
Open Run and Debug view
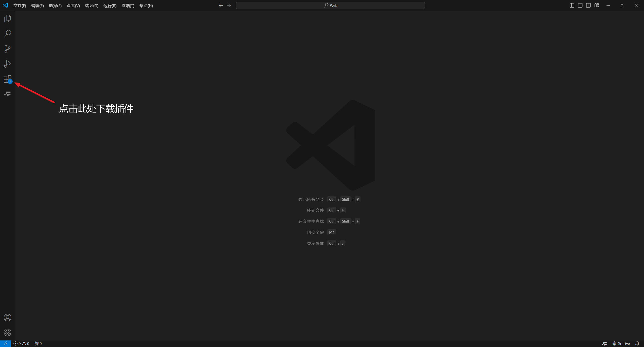(x=8, y=64)
